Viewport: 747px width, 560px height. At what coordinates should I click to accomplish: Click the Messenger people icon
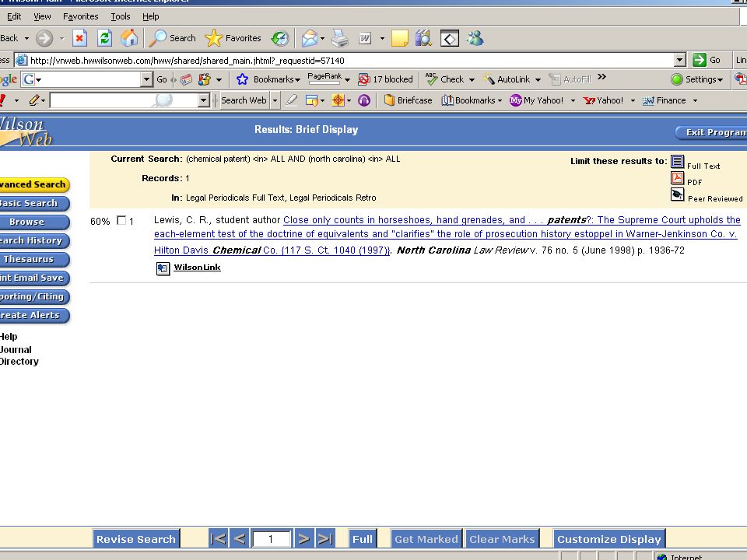[475, 38]
